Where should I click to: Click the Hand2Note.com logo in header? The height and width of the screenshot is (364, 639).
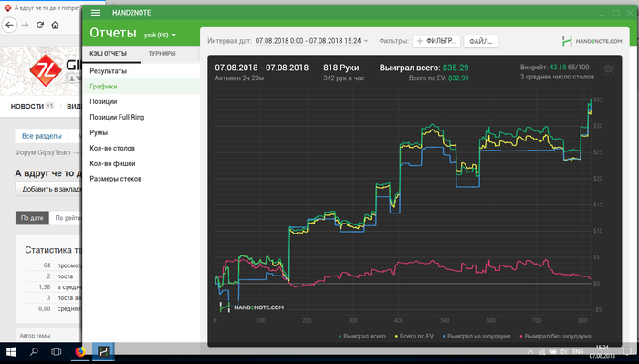pyautogui.click(x=592, y=41)
